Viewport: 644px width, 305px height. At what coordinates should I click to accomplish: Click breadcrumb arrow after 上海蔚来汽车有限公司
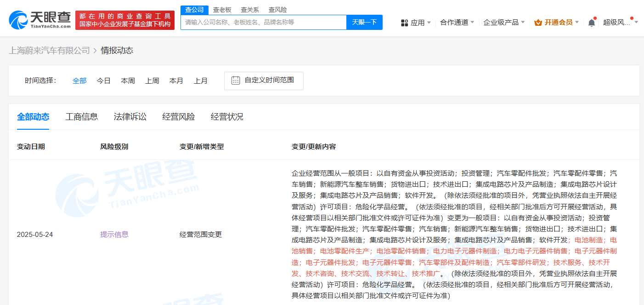pyautogui.click(x=95, y=51)
